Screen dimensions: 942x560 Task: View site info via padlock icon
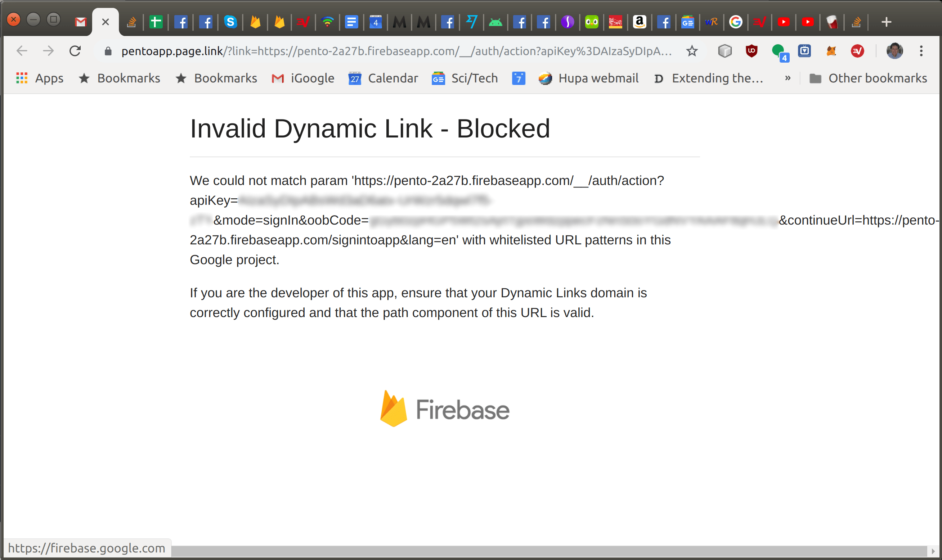click(108, 51)
